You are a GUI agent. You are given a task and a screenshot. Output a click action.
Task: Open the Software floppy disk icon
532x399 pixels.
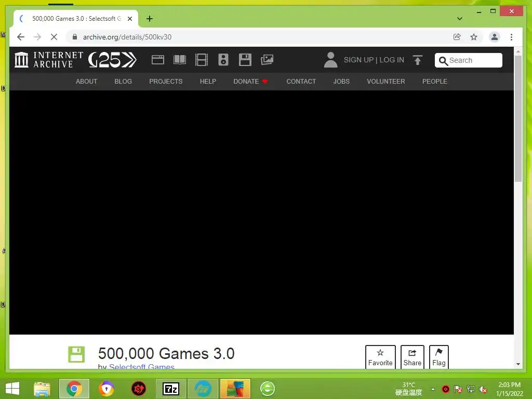tap(245, 60)
